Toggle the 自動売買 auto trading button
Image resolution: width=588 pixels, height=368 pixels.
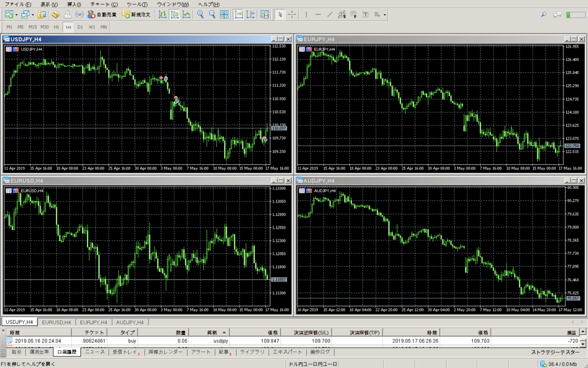click(102, 14)
